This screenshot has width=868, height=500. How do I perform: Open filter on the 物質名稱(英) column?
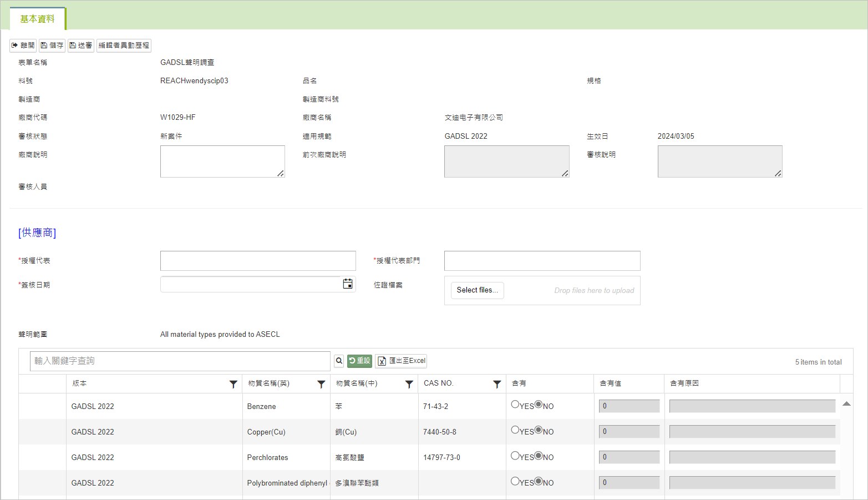(x=321, y=384)
